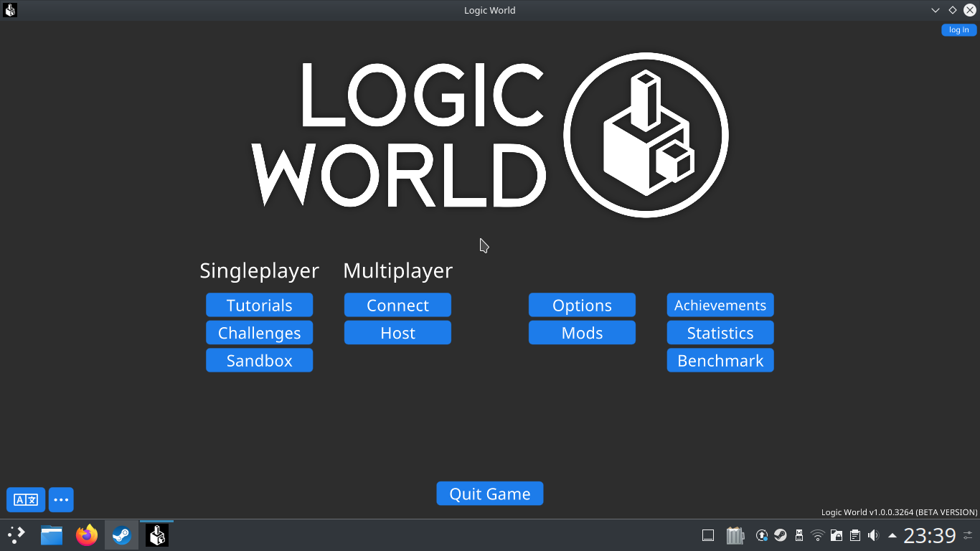Click the log in button
Screen dimensions: 980x551
tap(959, 30)
